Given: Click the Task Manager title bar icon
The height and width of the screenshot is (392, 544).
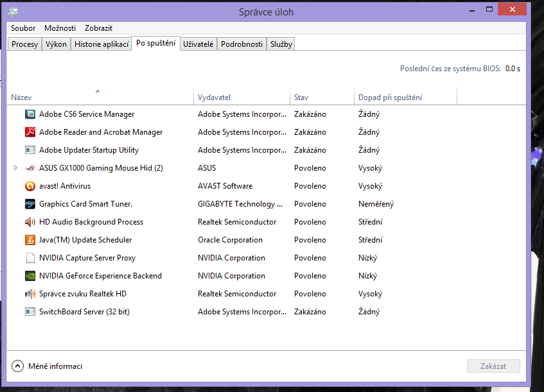Looking at the screenshot, I should (13, 11).
